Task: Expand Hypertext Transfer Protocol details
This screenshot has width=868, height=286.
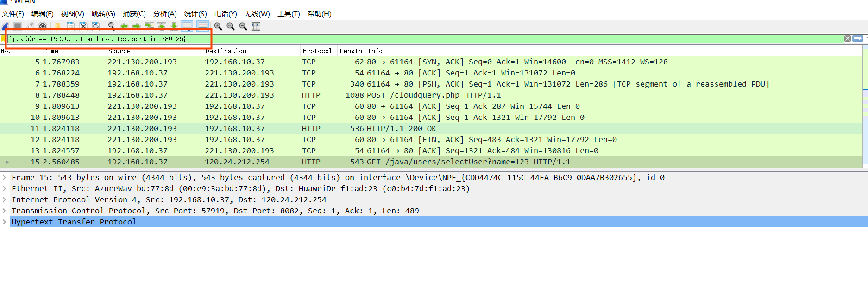Action: pyautogui.click(x=4, y=222)
